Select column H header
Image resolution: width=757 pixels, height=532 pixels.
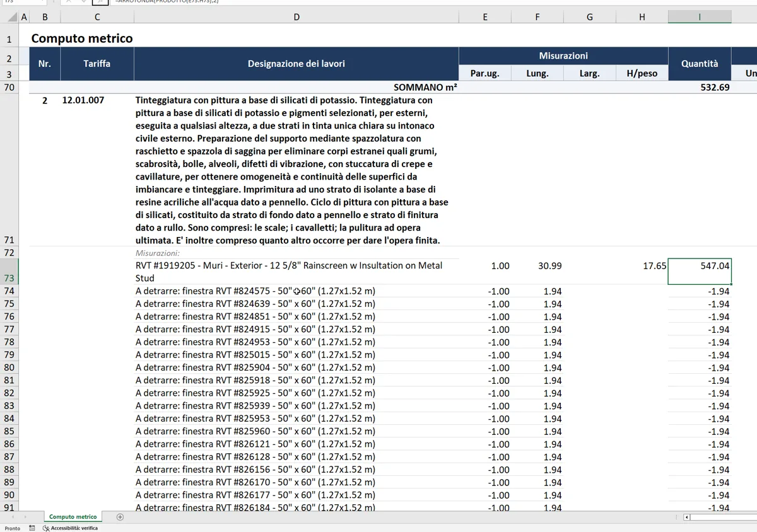click(x=642, y=17)
